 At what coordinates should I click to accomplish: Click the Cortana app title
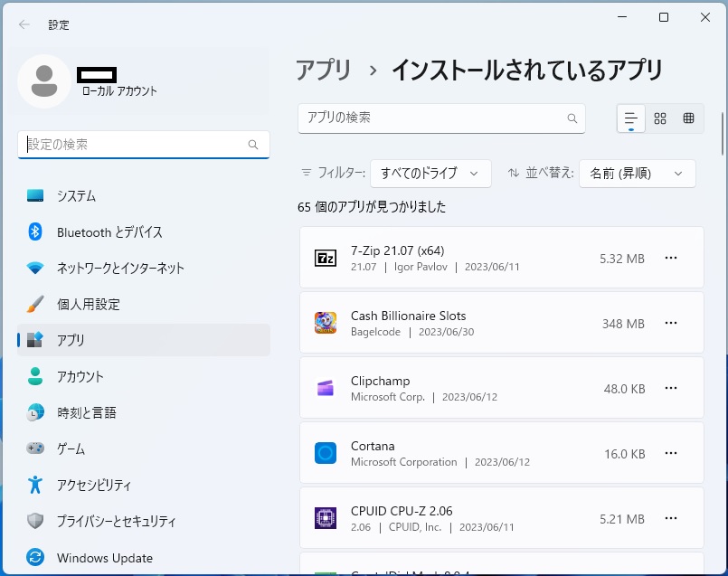(x=373, y=446)
